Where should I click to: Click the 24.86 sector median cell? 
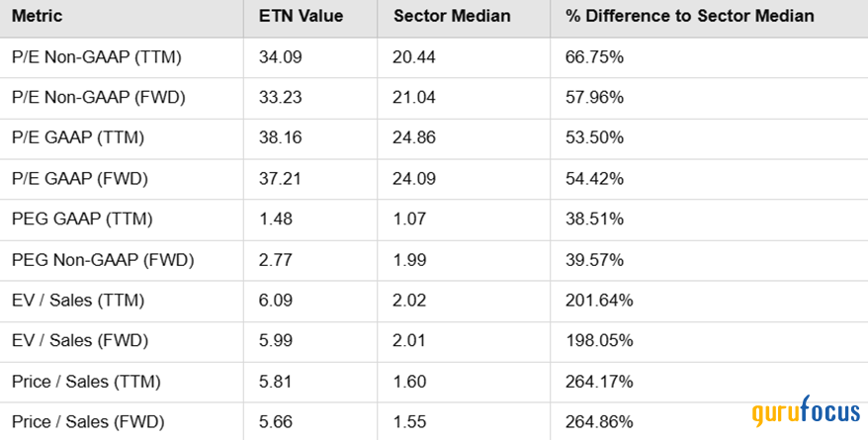[413, 138]
